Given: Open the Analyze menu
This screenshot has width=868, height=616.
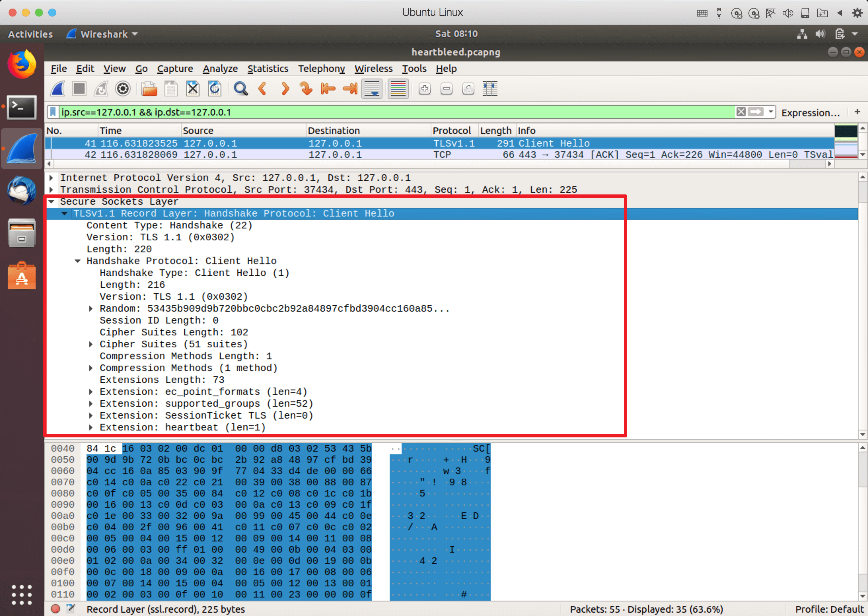Looking at the screenshot, I should 220,68.
